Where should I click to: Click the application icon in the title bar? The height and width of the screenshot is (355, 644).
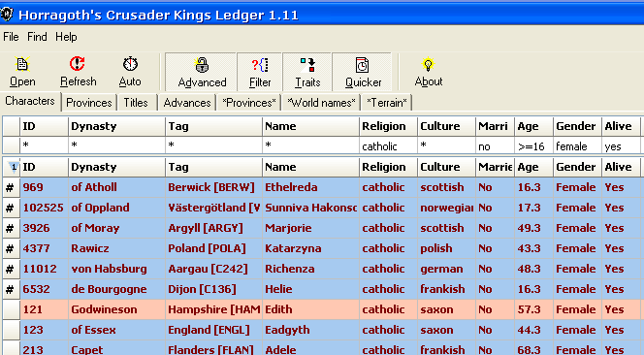[7, 14]
